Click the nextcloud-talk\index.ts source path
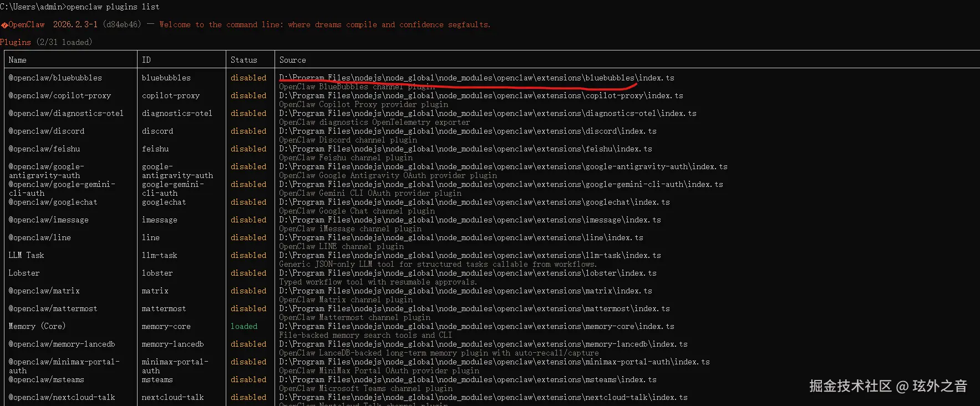 [x=484, y=397]
